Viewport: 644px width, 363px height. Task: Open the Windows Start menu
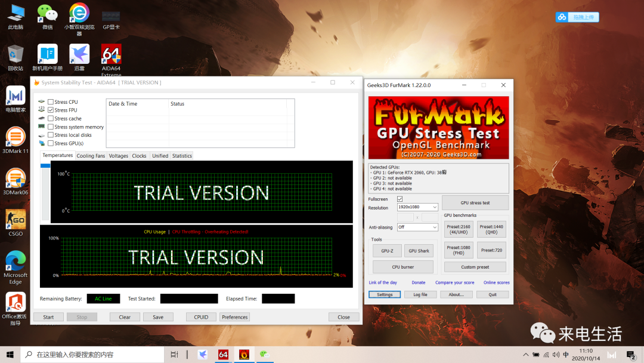click(10, 355)
